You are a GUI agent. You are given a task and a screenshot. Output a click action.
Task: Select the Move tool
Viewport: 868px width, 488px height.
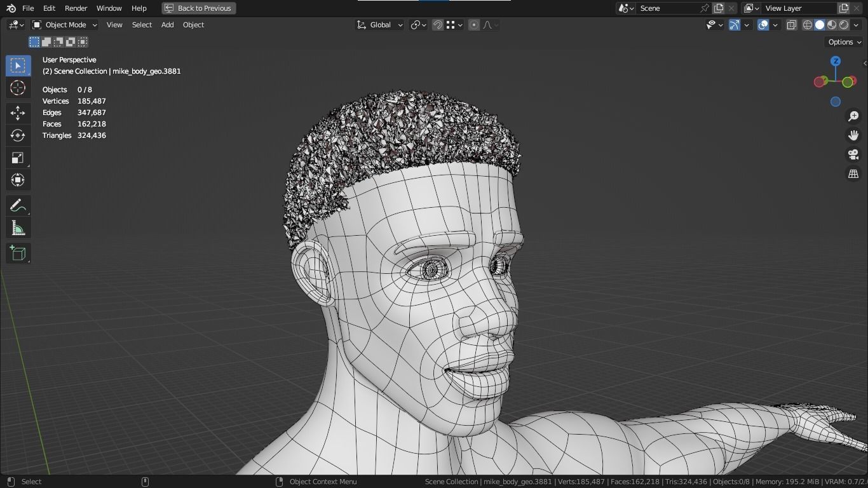pyautogui.click(x=18, y=113)
